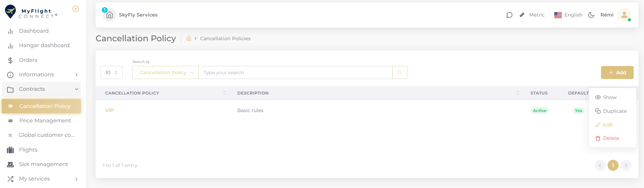This screenshot has width=644, height=188.
Task: Open the chat messages icon
Action: [x=509, y=15]
